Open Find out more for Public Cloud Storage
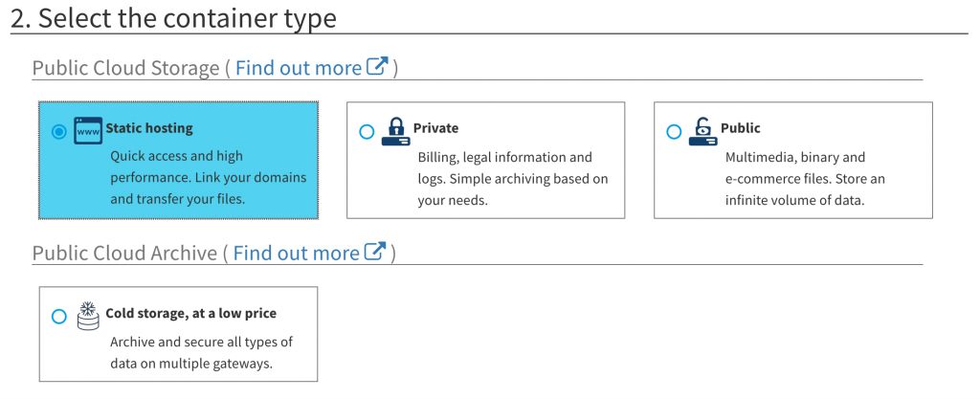This screenshot has width=980, height=399. click(x=299, y=67)
